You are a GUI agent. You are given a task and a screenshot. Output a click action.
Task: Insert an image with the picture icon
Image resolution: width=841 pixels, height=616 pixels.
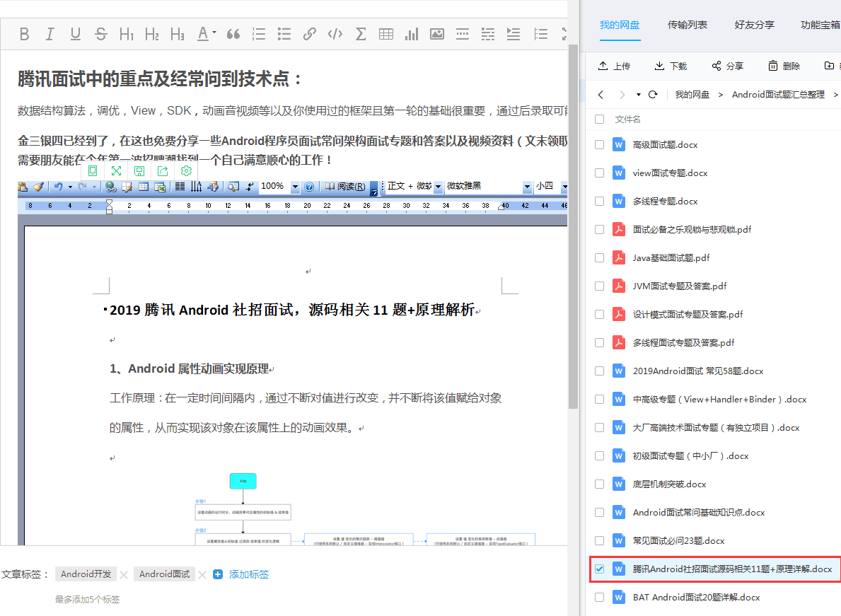pos(436,33)
